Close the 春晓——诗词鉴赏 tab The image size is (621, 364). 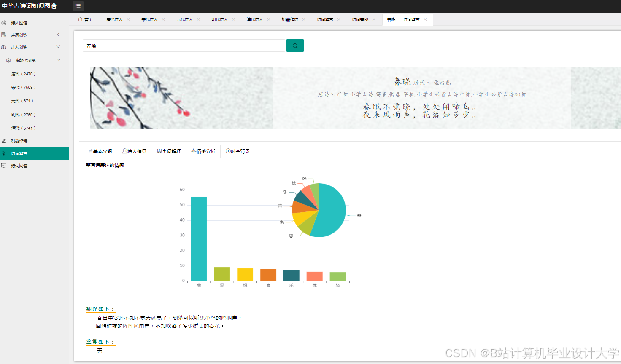click(425, 19)
